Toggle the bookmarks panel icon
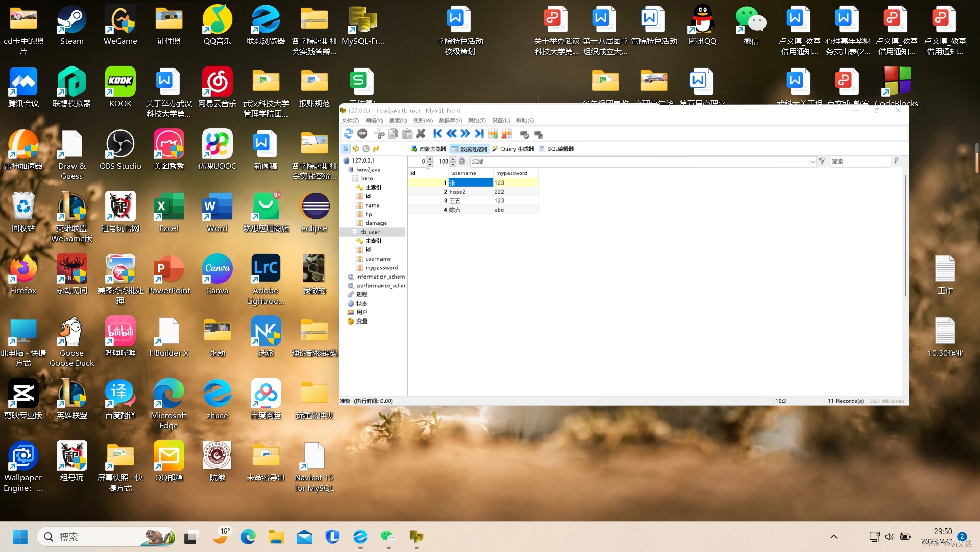The height and width of the screenshot is (552, 980). point(356,149)
